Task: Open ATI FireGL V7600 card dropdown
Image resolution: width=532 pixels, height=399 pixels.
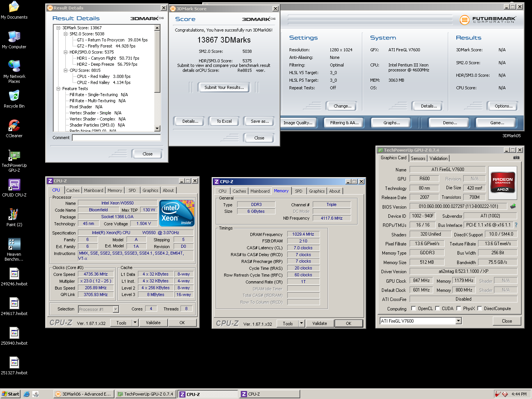Action: click(x=459, y=321)
